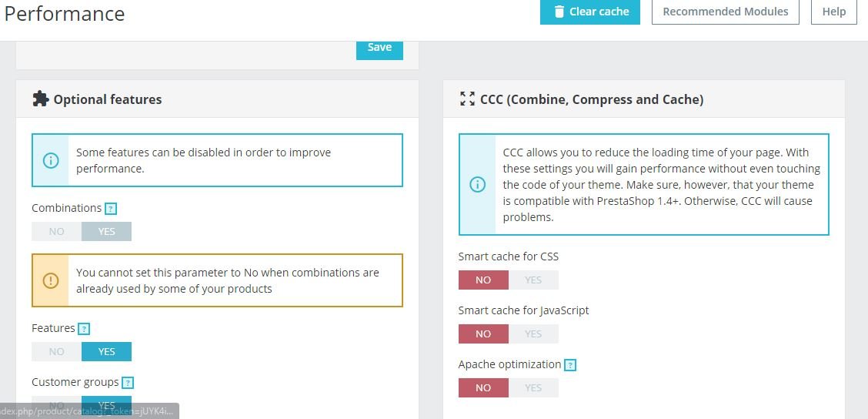868x419 pixels.
Task: Set Features toggle to NO
Action: pyautogui.click(x=57, y=352)
